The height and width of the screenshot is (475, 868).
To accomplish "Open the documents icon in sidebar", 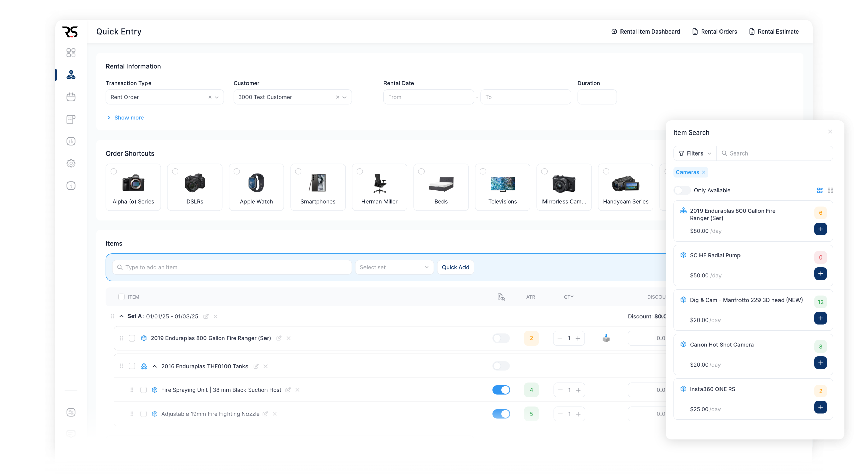I will (71, 119).
